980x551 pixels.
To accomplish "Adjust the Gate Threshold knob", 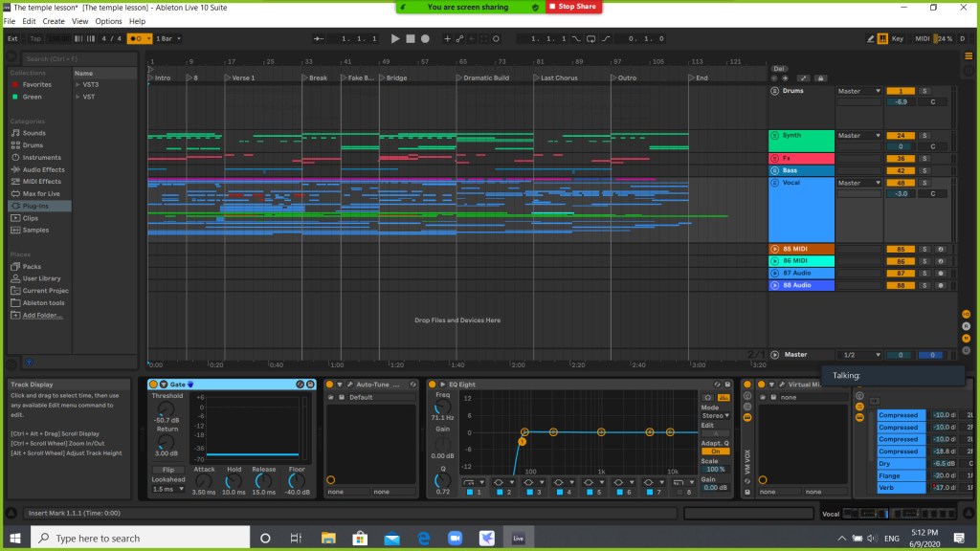I will (167, 409).
